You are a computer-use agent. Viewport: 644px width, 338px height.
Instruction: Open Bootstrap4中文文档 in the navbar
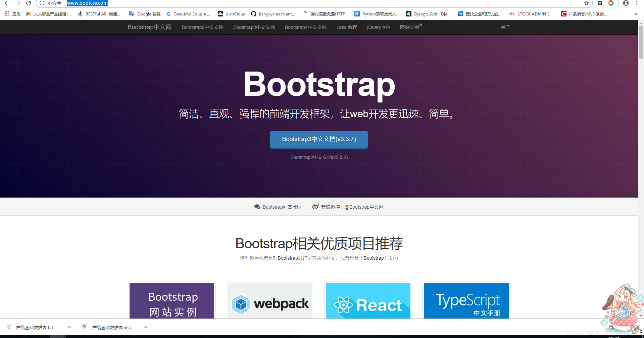306,27
